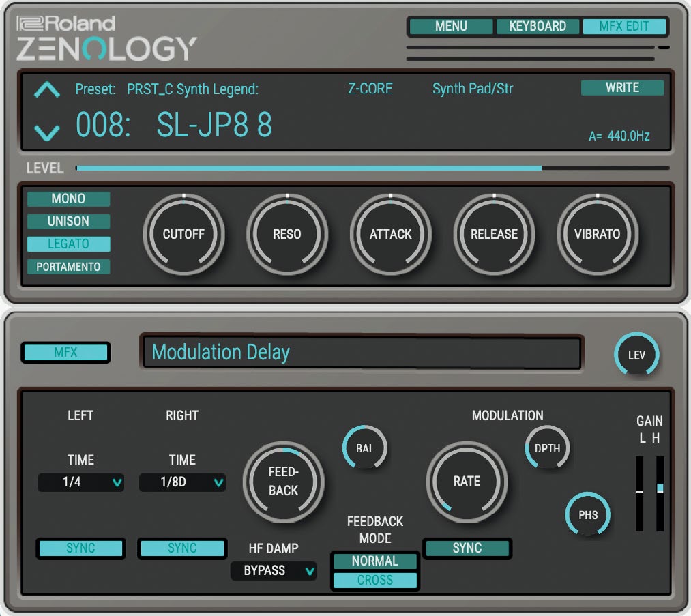Click the VIBRATO knob
This screenshot has height=616, width=691.
coord(598,234)
